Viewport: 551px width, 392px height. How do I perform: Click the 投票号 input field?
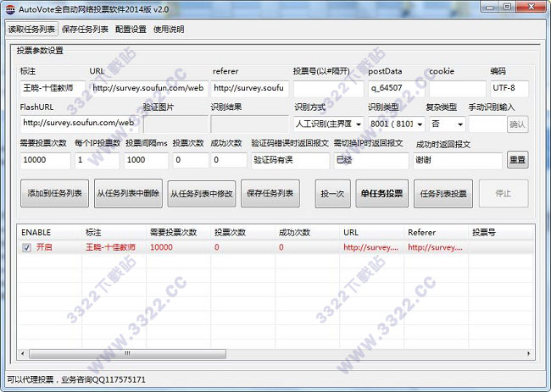(x=329, y=89)
